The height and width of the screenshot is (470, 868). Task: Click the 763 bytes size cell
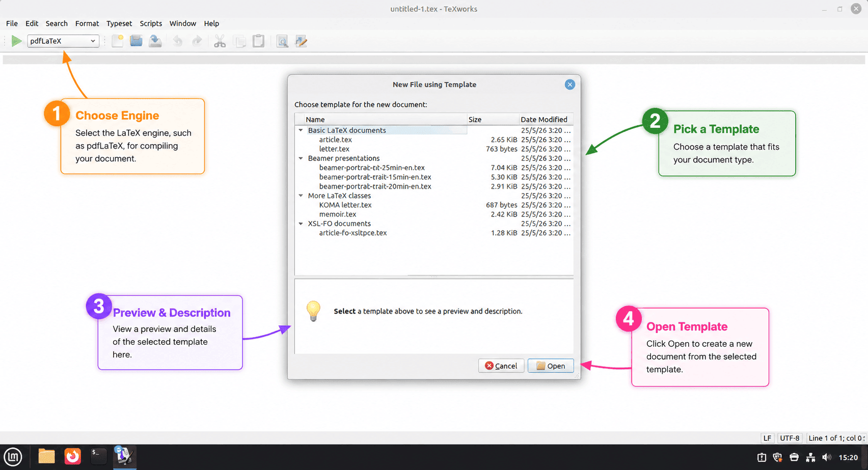click(502, 149)
